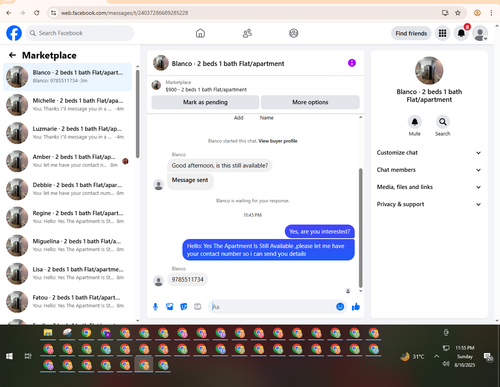Screen dimensions: 500x387
Task: Open the Michelle conversation
Action: (67, 105)
